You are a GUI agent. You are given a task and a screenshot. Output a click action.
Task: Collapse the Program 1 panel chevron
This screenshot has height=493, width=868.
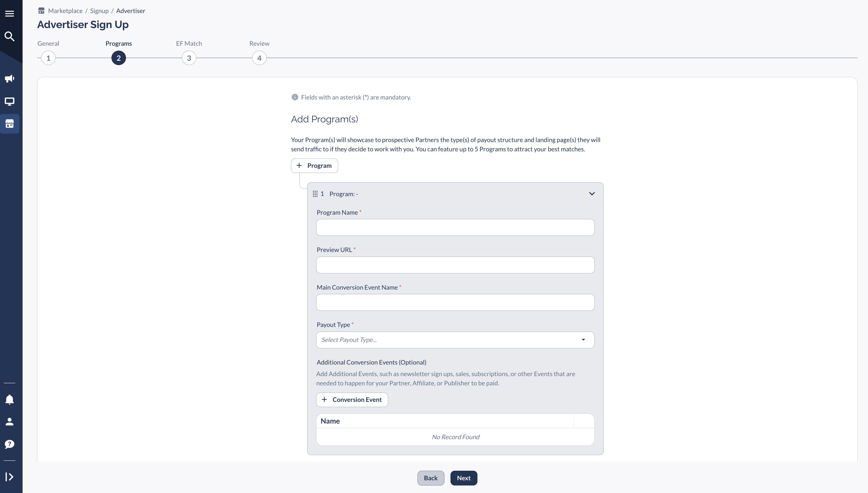[x=592, y=194]
